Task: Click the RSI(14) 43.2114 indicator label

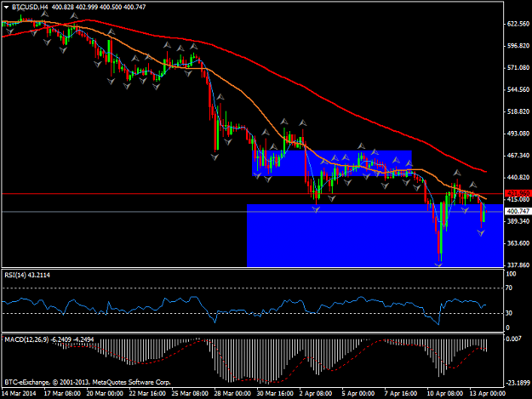Action: coord(27,275)
